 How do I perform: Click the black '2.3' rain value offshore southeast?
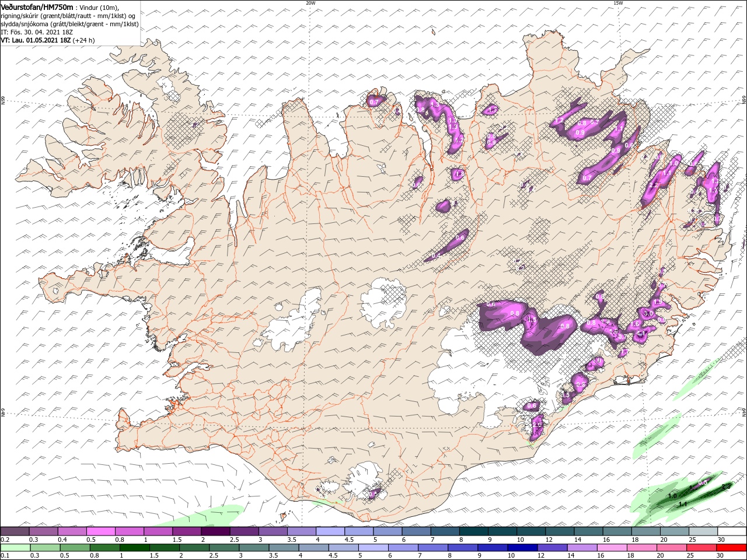pos(726,487)
